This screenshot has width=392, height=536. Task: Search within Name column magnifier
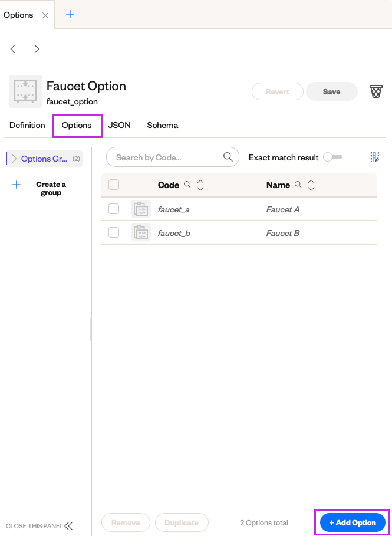tap(298, 185)
